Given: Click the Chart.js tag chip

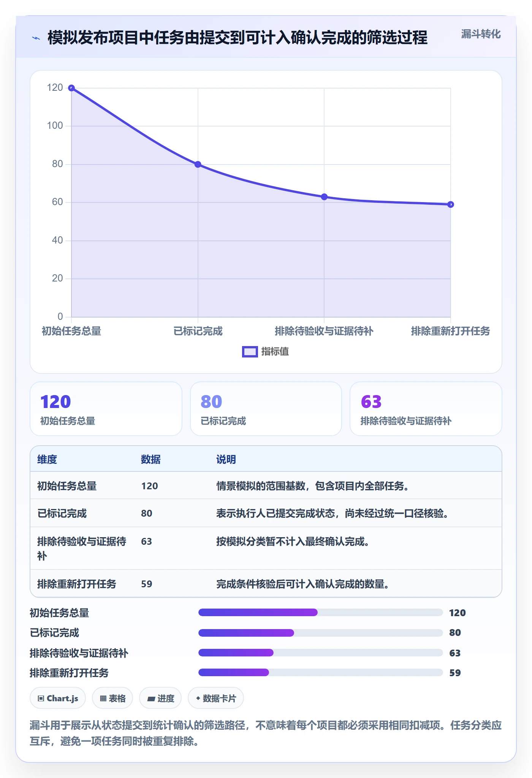Looking at the screenshot, I should (x=58, y=698).
